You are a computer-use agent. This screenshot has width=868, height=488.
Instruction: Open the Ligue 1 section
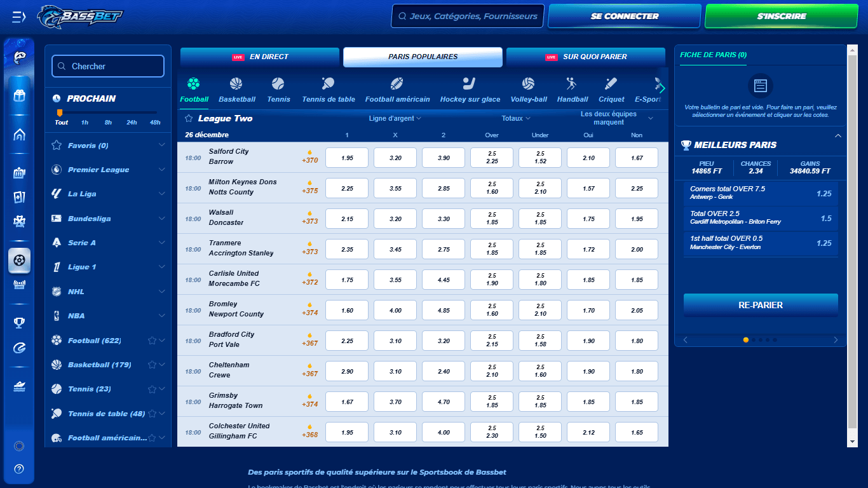[108, 267]
